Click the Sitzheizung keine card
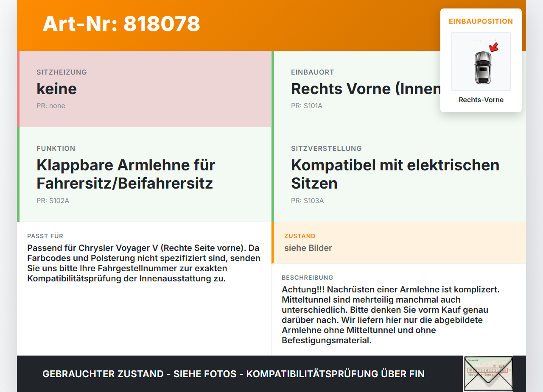Screen dimensions: 543x392 click(144, 89)
